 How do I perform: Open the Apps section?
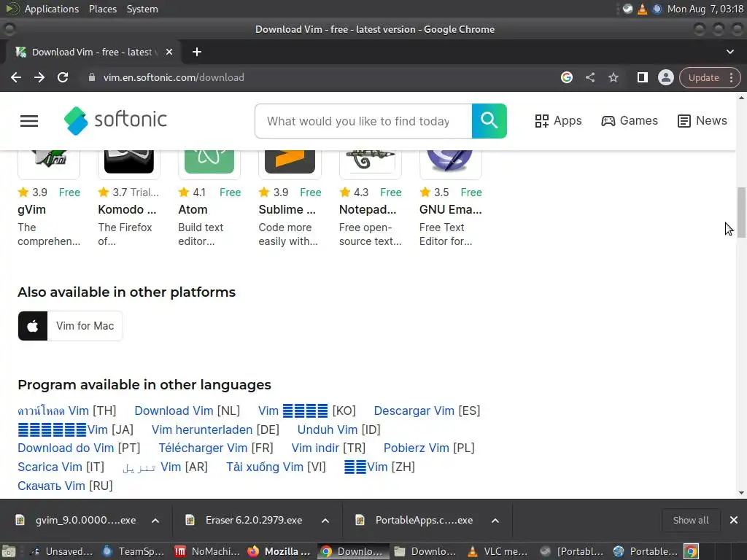click(x=558, y=121)
